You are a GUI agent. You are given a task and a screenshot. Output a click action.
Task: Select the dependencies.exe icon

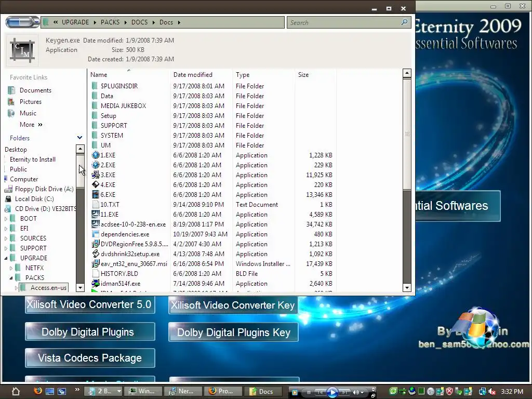(96, 234)
